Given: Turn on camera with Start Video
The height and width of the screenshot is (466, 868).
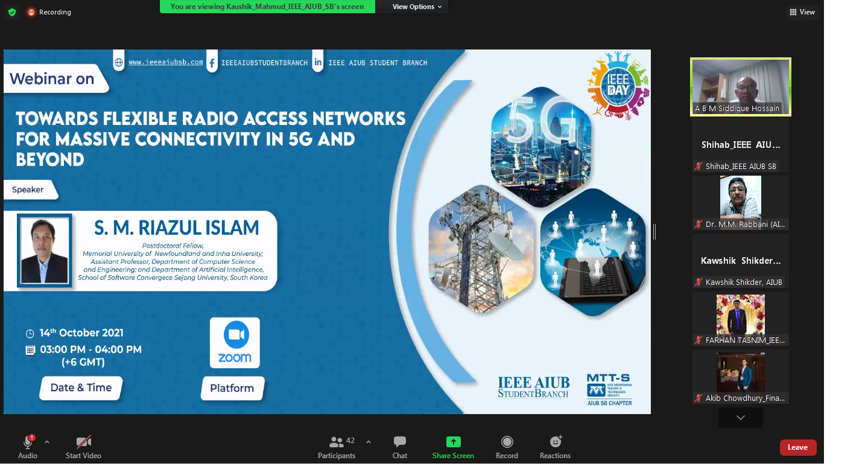Looking at the screenshot, I should point(83,442).
